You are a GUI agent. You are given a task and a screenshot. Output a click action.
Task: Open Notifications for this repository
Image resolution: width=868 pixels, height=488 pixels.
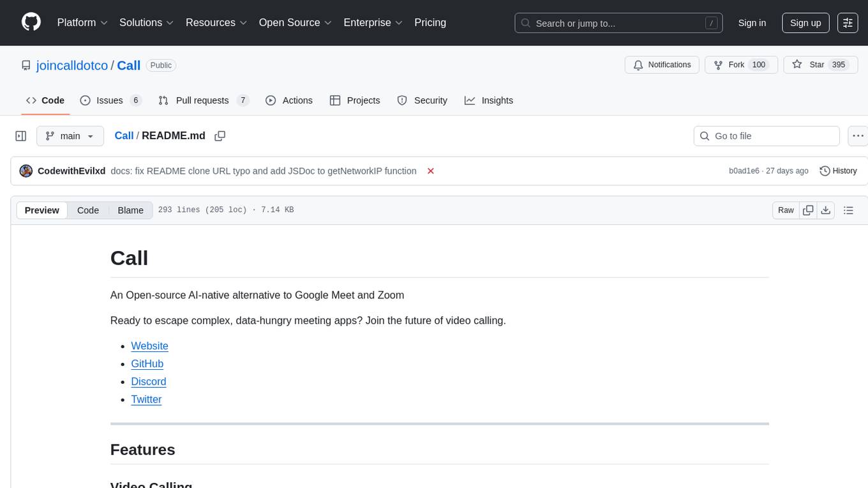pos(662,65)
